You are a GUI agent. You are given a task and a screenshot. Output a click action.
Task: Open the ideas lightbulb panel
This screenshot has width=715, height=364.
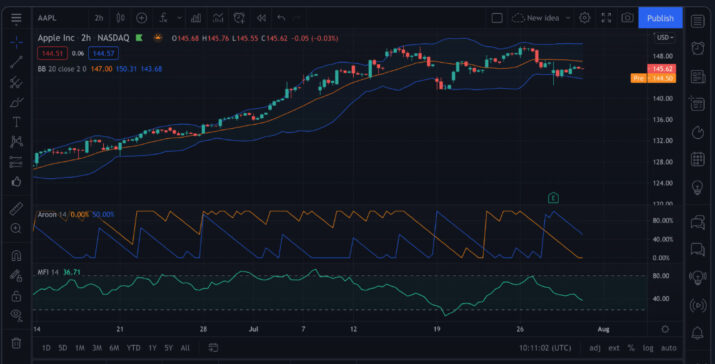click(698, 187)
